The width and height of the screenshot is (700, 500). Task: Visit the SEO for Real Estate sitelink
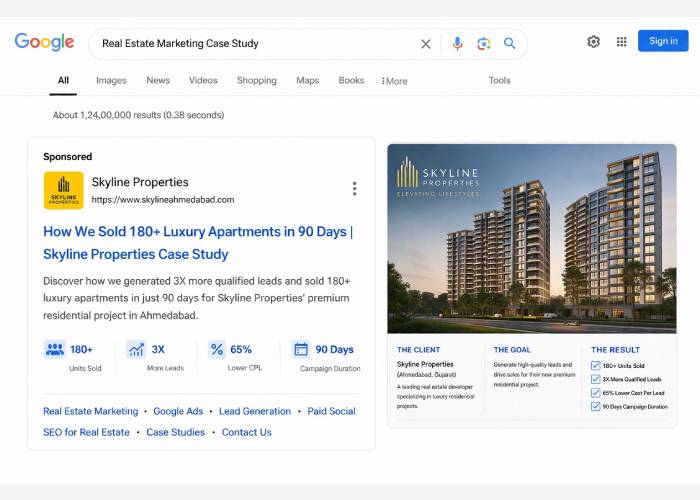(x=86, y=432)
